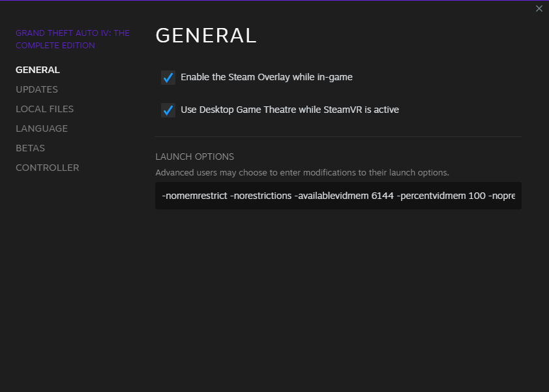Viewport: 549px width, 392px height.
Task: Click the 'Advanced users may choose' description text
Action: click(302, 173)
